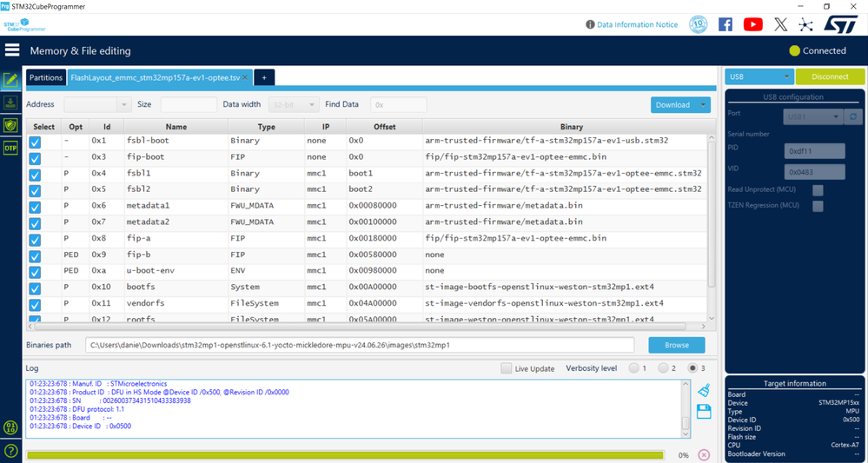The image size is (868, 463).
Task: Uncheck the fip-a row checkbox
Action: (35, 240)
